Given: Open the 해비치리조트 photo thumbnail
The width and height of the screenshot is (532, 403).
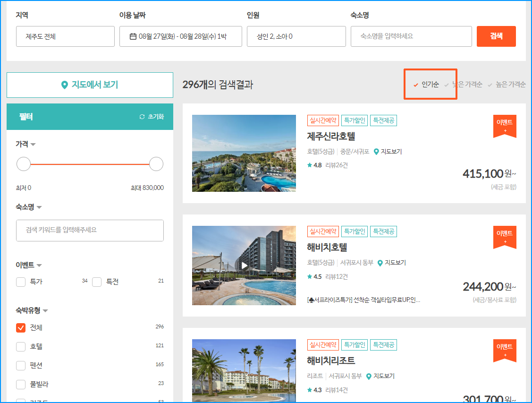Looking at the screenshot, I should [244, 370].
